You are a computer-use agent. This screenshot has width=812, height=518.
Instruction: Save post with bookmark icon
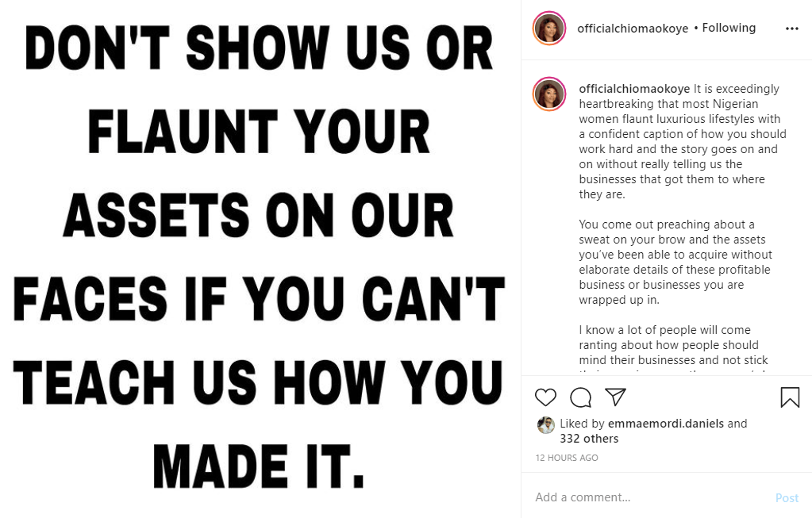[790, 397]
